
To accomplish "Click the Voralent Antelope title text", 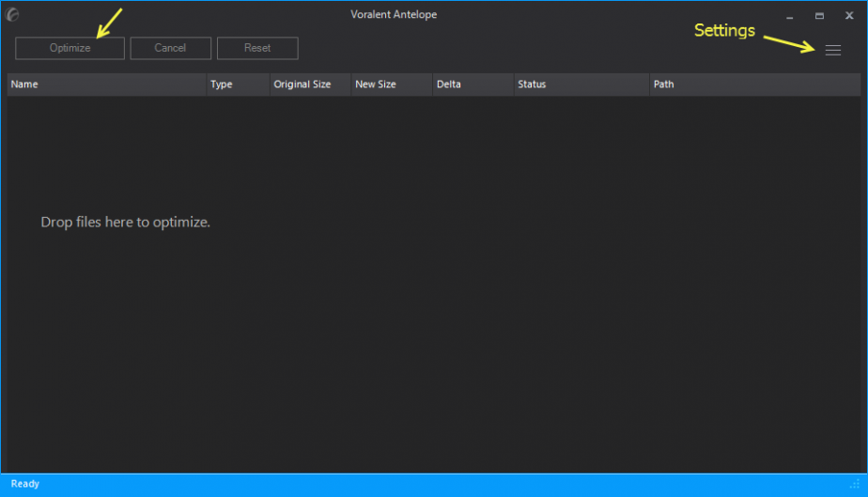I will [x=394, y=14].
